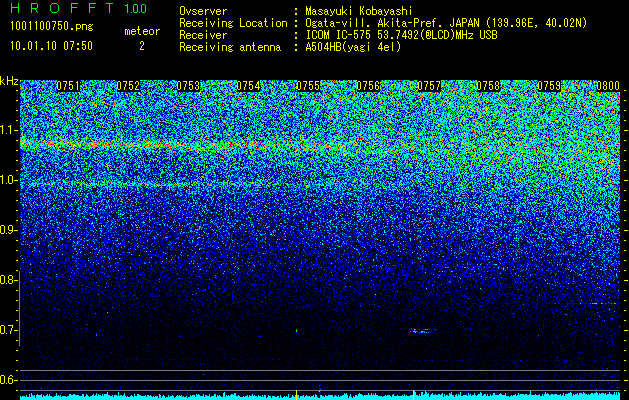Click the 0.7 kHz axis label
Screen dimensions: 629x400
click(9, 330)
